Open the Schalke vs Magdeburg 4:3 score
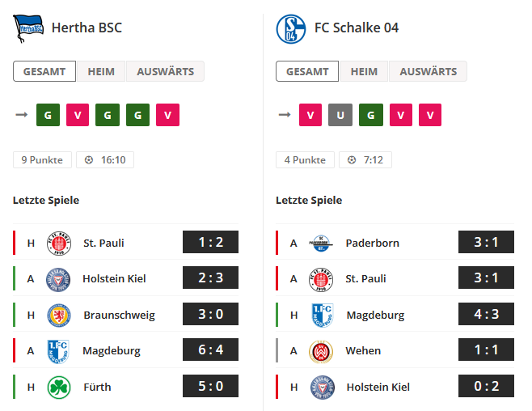This screenshot has height=411, width=532. (486, 314)
